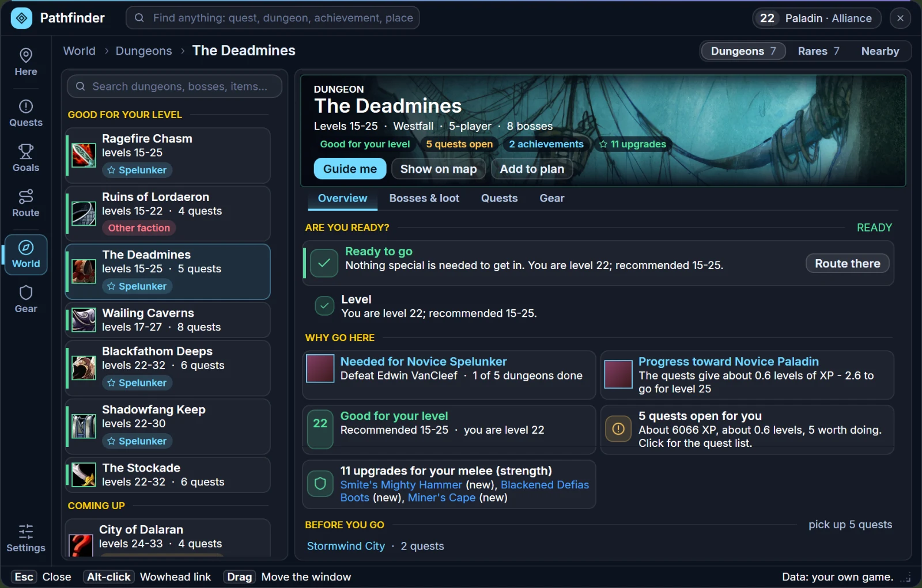The image size is (922, 588).
Task: Select the Dungeons 7 filter
Action: pyautogui.click(x=743, y=51)
